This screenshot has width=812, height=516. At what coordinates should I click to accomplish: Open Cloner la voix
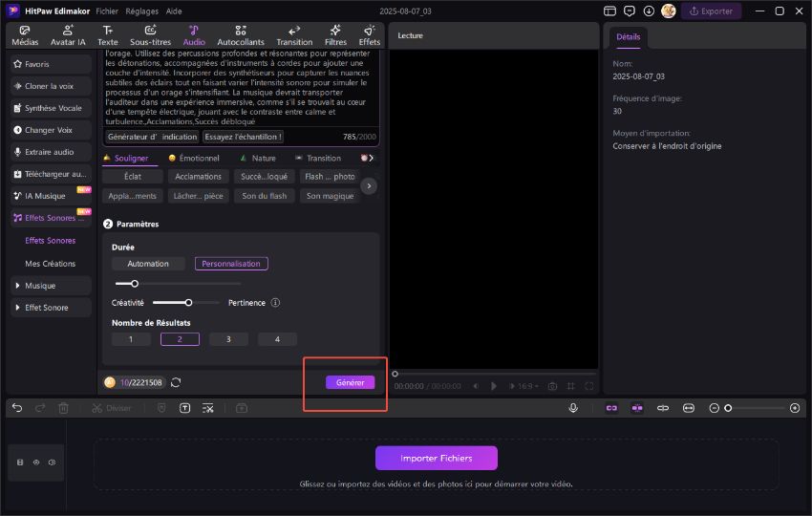(x=51, y=86)
